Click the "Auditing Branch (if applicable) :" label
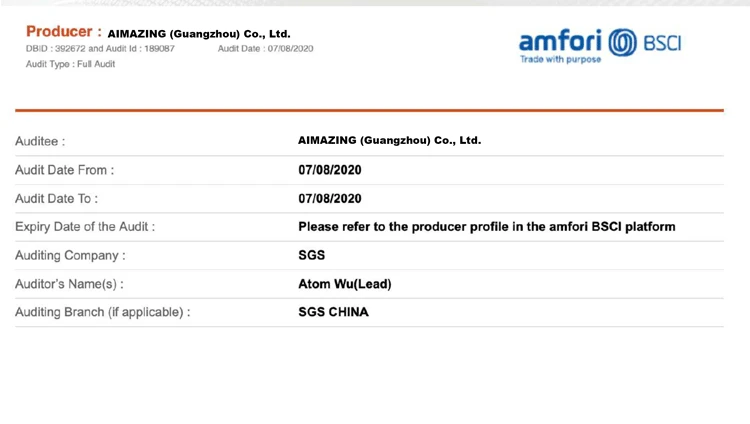Image resolution: width=750 pixels, height=424 pixels. [102, 312]
